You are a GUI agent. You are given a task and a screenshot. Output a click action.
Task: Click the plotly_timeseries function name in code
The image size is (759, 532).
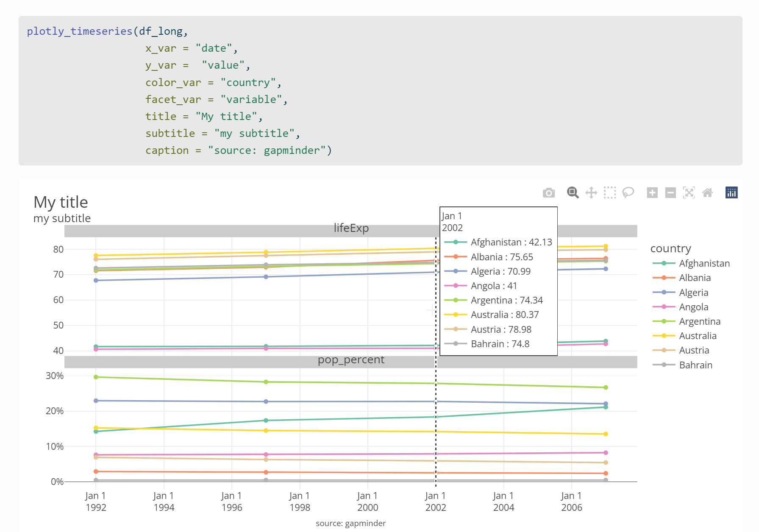point(80,31)
